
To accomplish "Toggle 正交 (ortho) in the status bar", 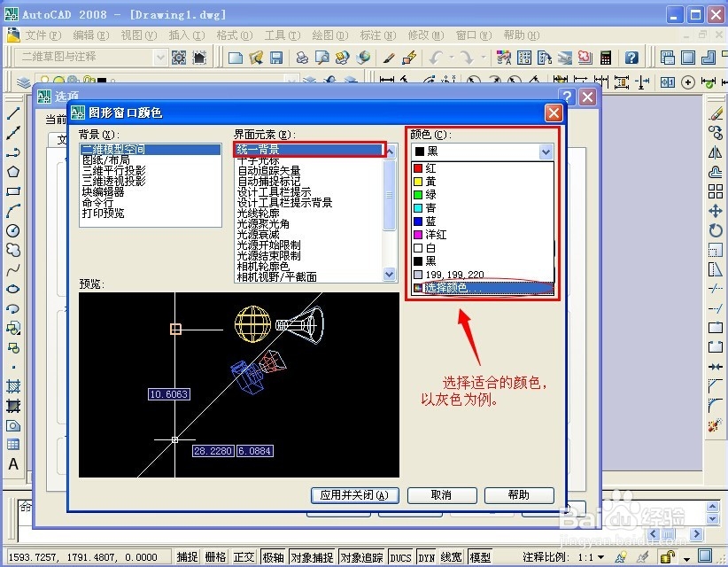I will click(244, 556).
